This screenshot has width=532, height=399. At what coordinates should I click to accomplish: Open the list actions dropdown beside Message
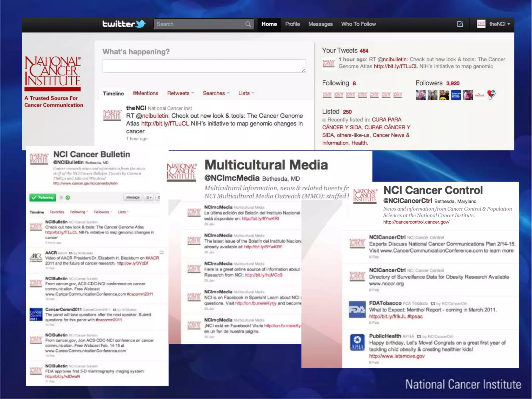click(x=149, y=198)
